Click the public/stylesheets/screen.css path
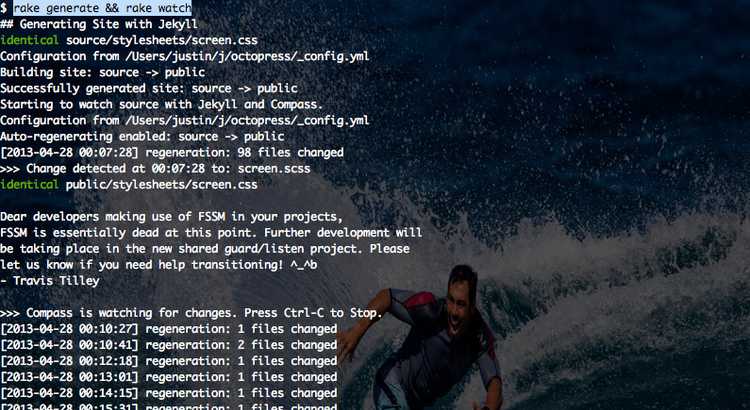 [162, 185]
